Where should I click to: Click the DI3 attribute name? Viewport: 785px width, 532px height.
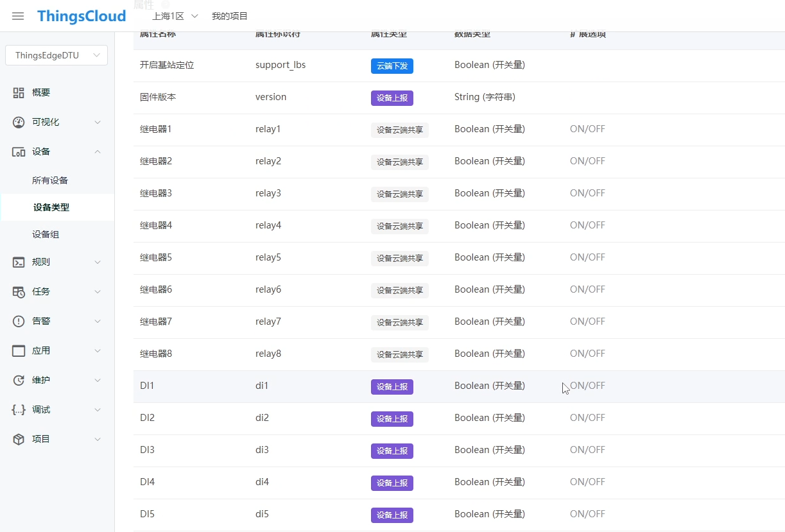(x=147, y=450)
